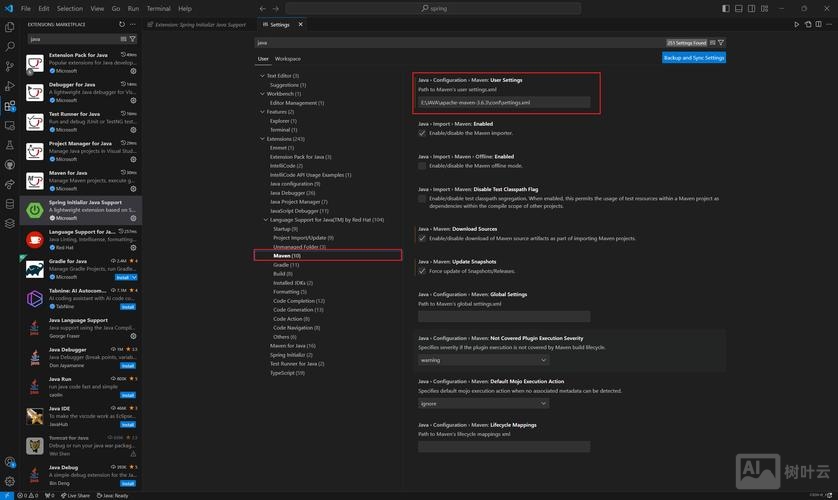838x500 pixels.
Task: Open the Default Mojo Execution Action dropdown
Action: click(x=484, y=404)
